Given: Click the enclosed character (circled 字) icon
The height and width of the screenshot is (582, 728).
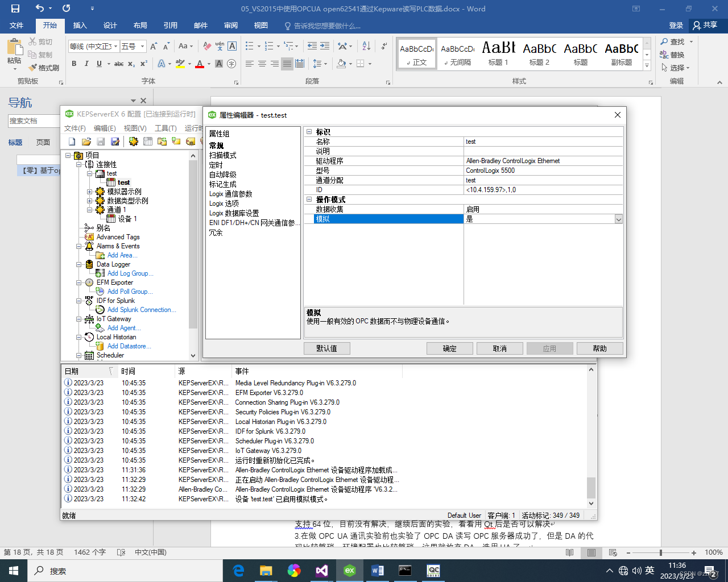Looking at the screenshot, I should (x=231, y=64).
